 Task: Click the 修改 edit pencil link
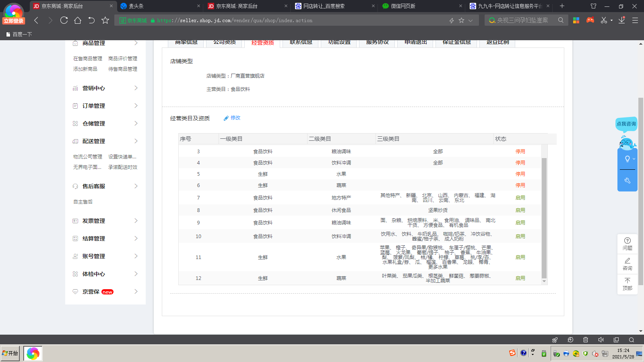232,118
